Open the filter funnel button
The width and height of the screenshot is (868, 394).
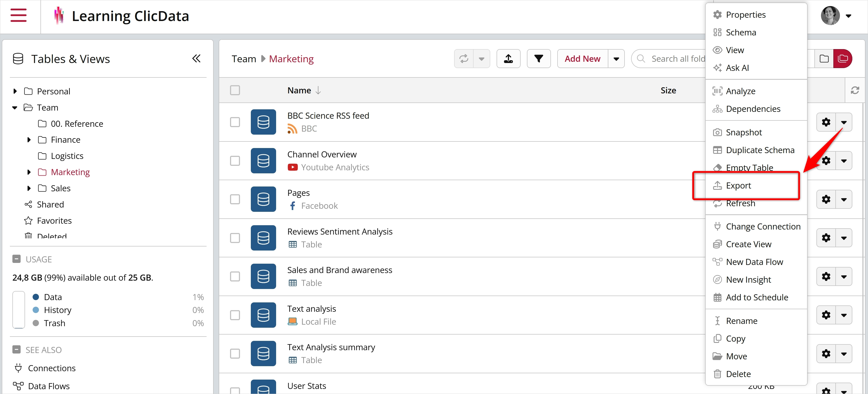[x=539, y=59]
